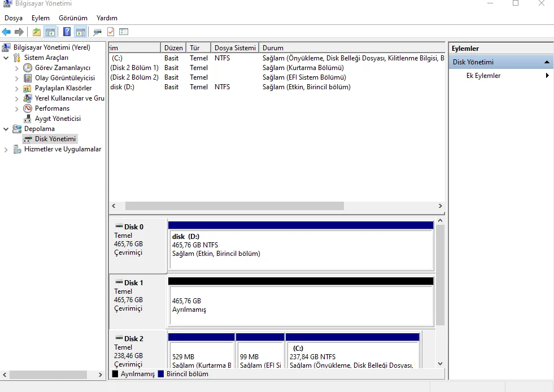The height and width of the screenshot is (392, 554).
Task: Open the Yardım menu
Action: coord(107,18)
